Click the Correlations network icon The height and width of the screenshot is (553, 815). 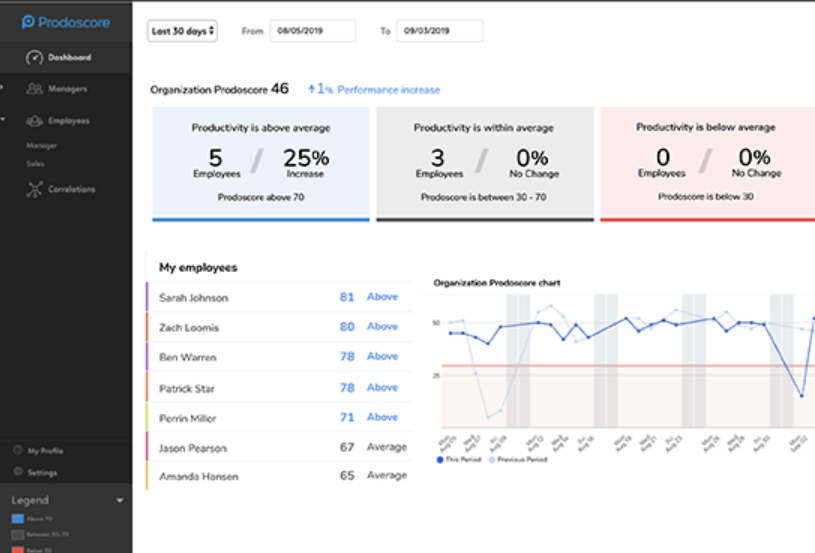click(x=34, y=189)
